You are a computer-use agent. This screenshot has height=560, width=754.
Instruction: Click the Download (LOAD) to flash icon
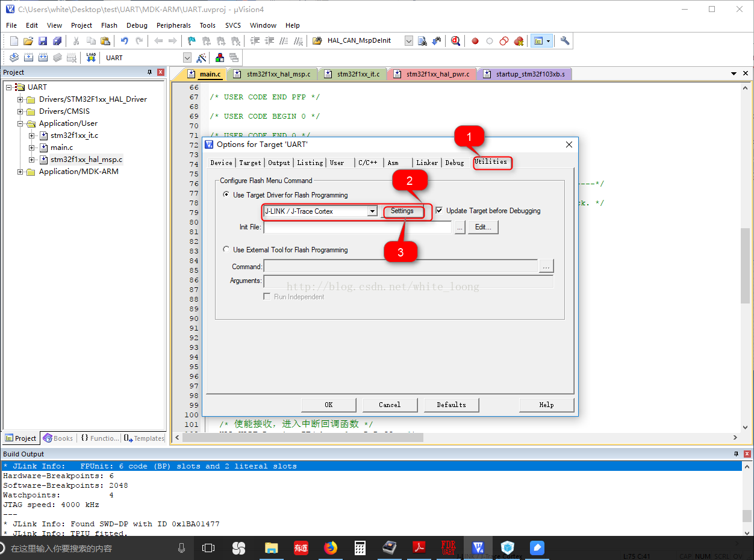point(91,58)
